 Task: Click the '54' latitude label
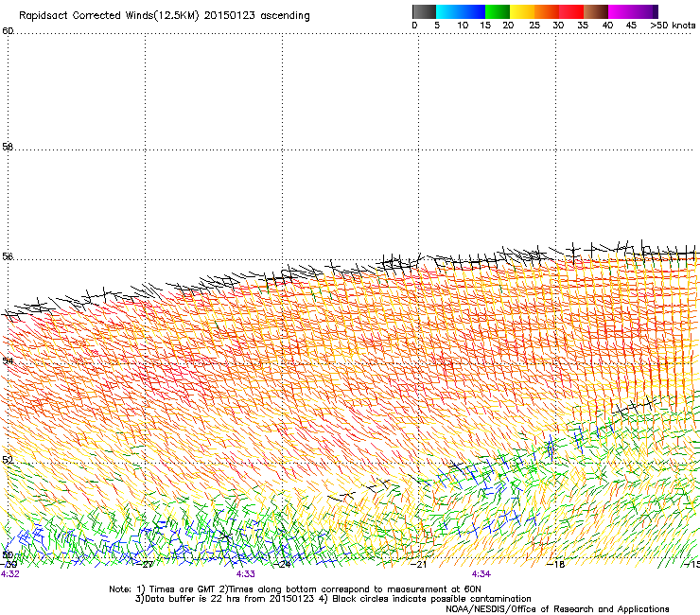click(8, 360)
